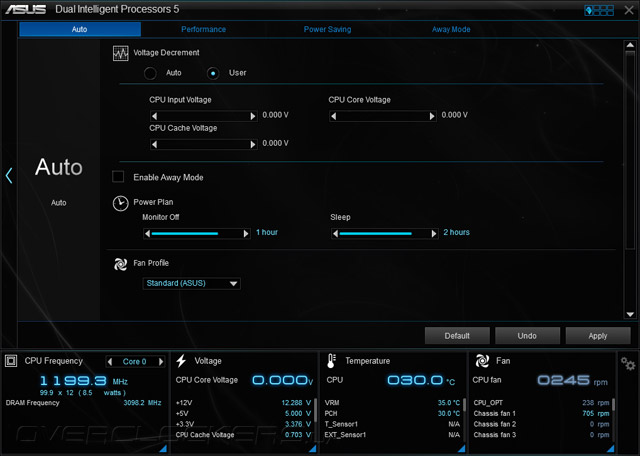Expand the CPU Frequency panel corner triangle

(x=163, y=449)
